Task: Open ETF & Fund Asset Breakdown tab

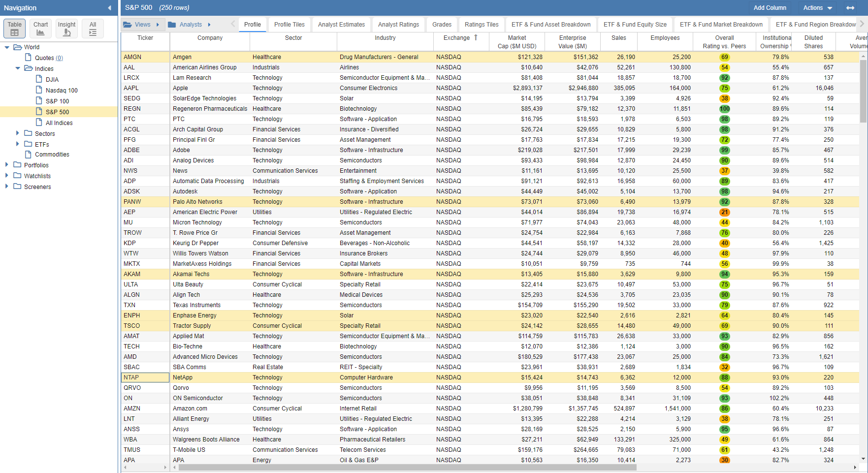Action: click(551, 25)
